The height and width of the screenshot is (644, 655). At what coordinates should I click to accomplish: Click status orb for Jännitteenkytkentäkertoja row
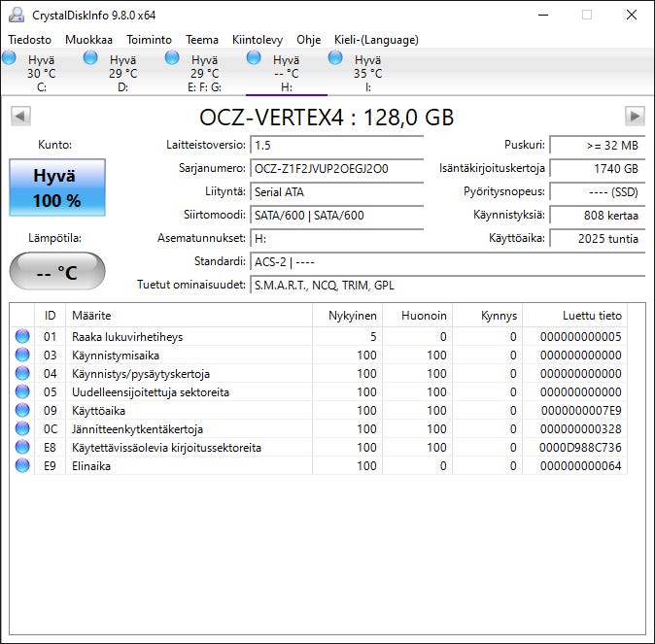22,428
